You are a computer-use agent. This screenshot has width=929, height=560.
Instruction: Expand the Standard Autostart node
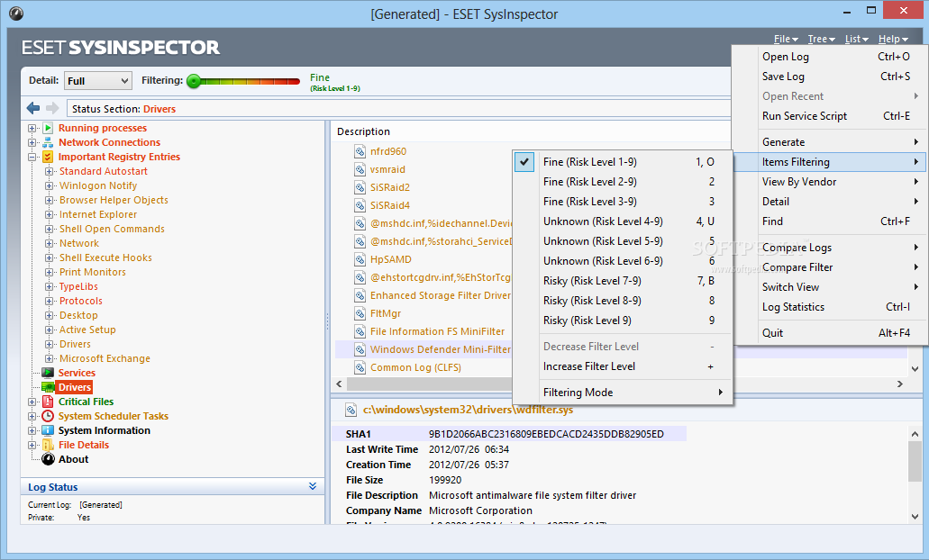50,171
